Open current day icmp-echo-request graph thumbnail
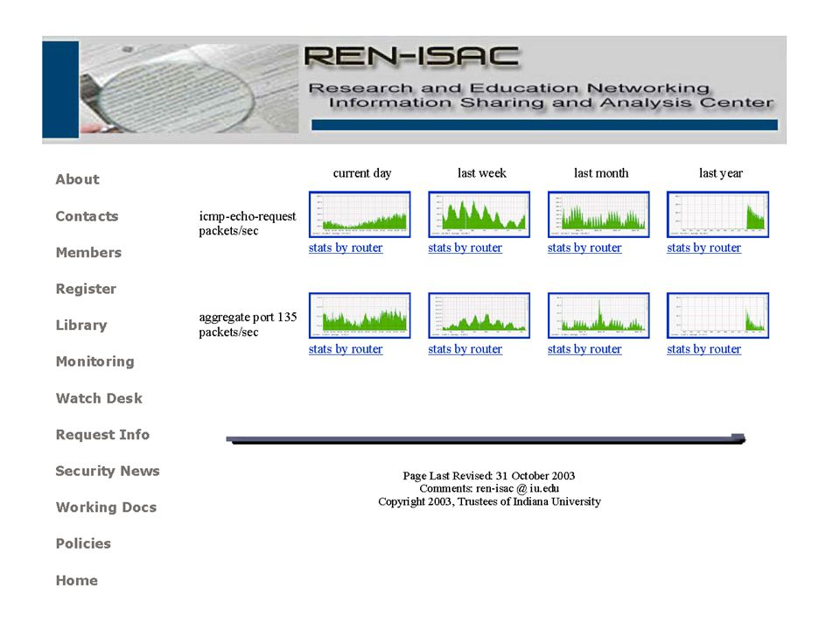The image size is (840, 630). point(360,214)
